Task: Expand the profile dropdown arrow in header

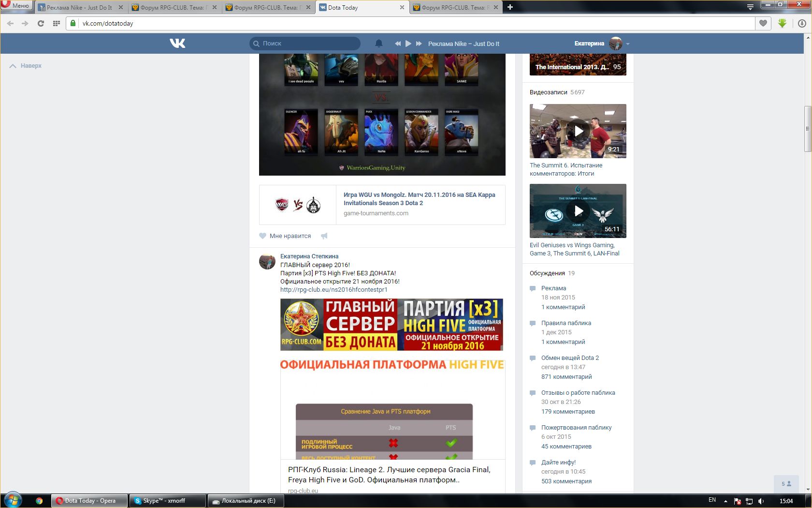Action: [628, 44]
